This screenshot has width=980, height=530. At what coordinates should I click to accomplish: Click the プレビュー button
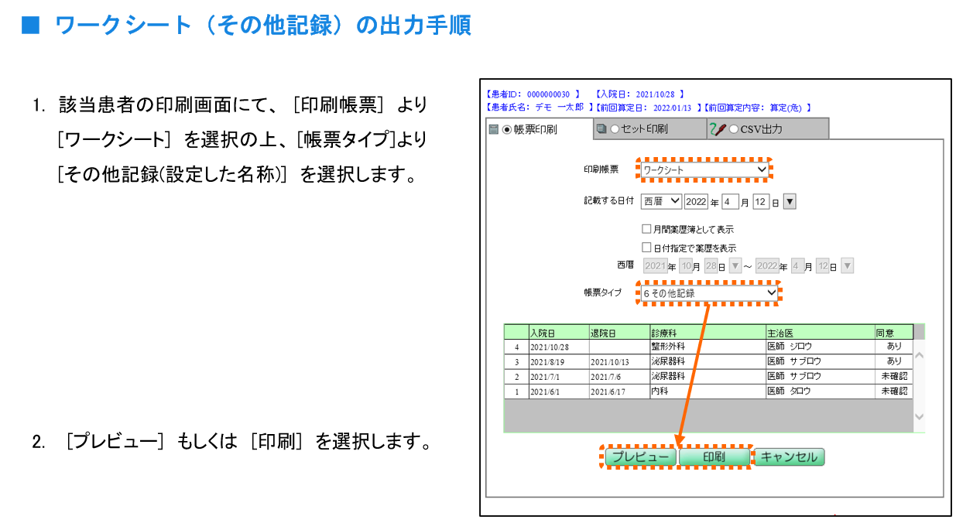click(x=640, y=457)
